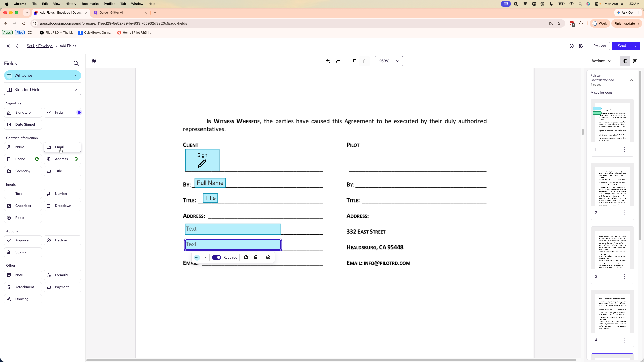644x362 pixels.
Task: Show the document pages panel icon
Action: [x=625, y=61]
